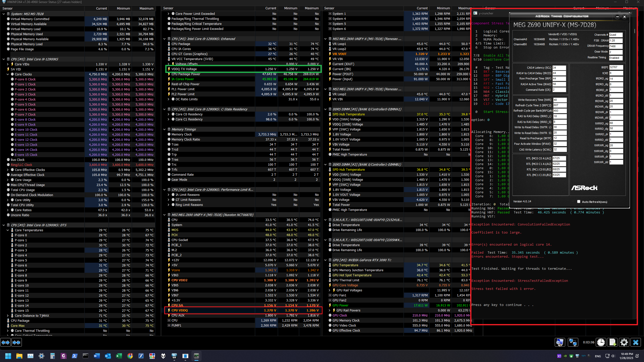The width and height of the screenshot is (644, 362).
Task: Click the DRAM Frequency value field
Action: click(x=616, y=46)
